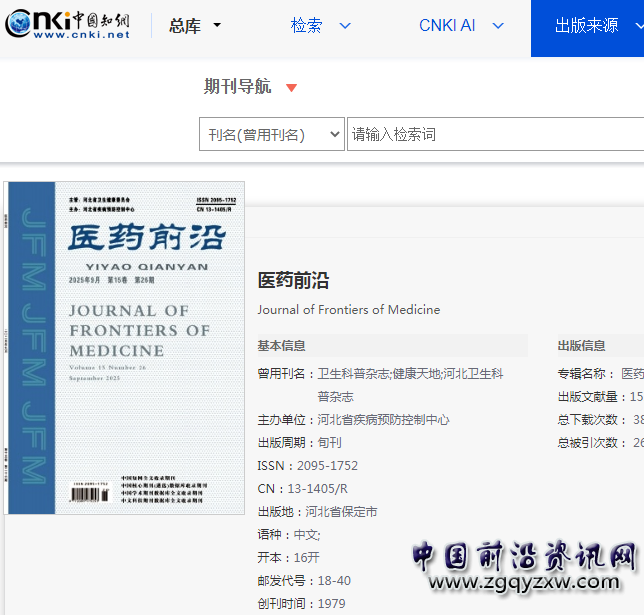This screenshot has width=644, height=615.
Task: Click the Journal of Frontiers of Medicine subtitle
Action: [348, 310]
